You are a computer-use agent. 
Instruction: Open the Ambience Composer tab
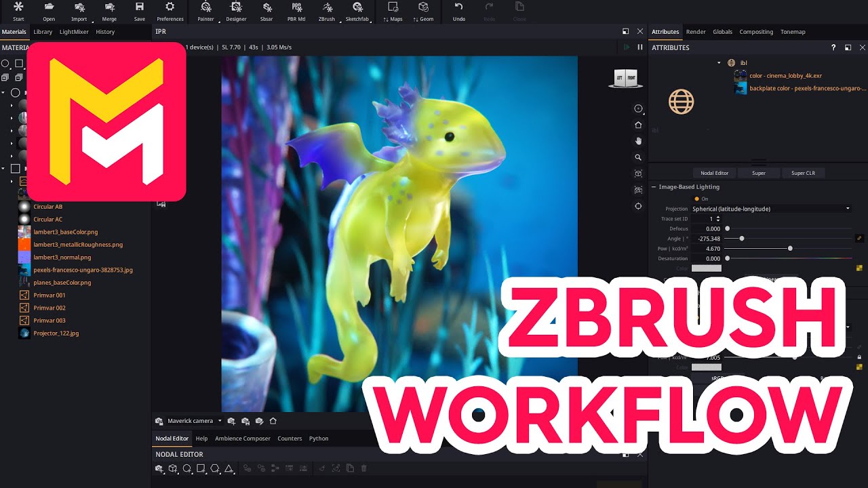click(243, 439)
